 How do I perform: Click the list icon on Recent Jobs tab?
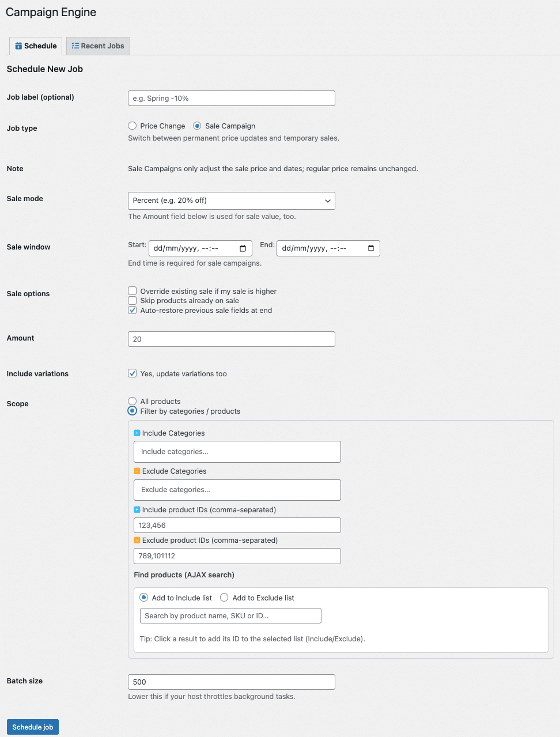75,46
